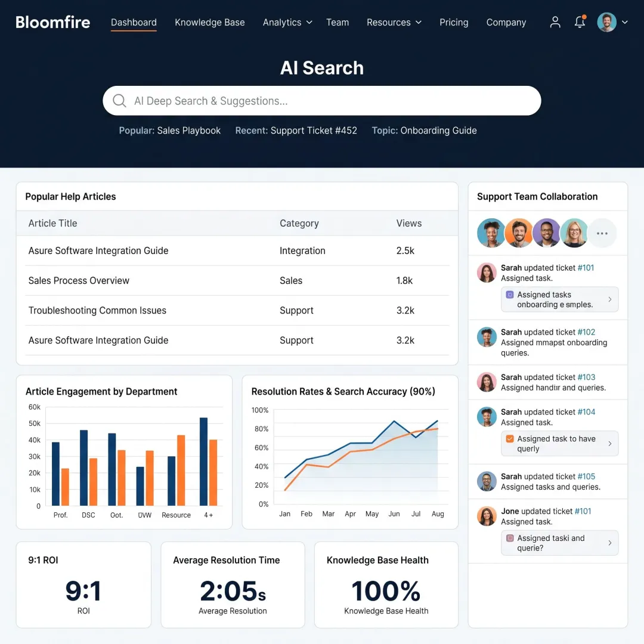
Task: Open the Dashboard tab
Action: tap(134, 22)
